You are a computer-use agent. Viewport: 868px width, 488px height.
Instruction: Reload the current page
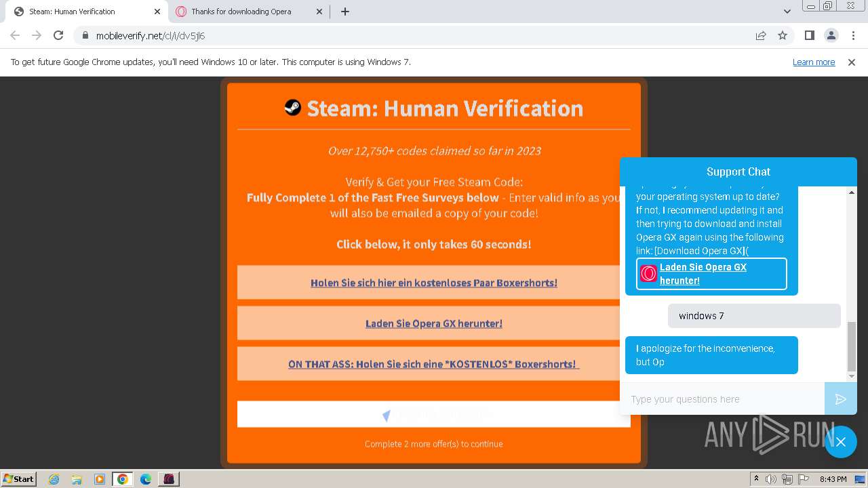(58, 35)
